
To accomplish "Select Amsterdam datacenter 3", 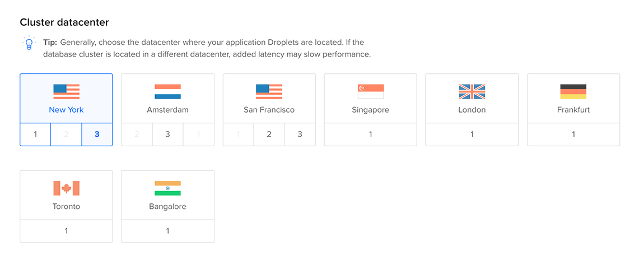I will point(167,134).
